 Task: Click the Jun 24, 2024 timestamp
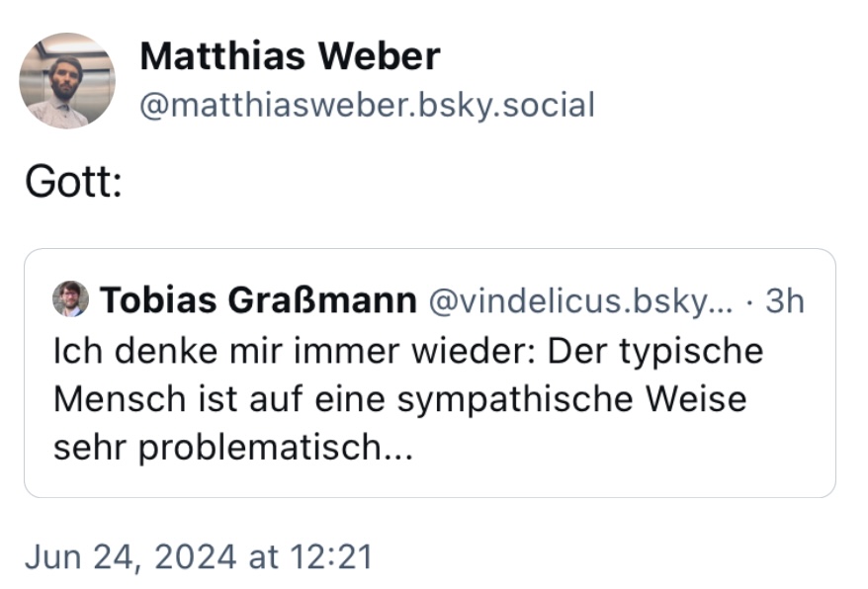198,556
